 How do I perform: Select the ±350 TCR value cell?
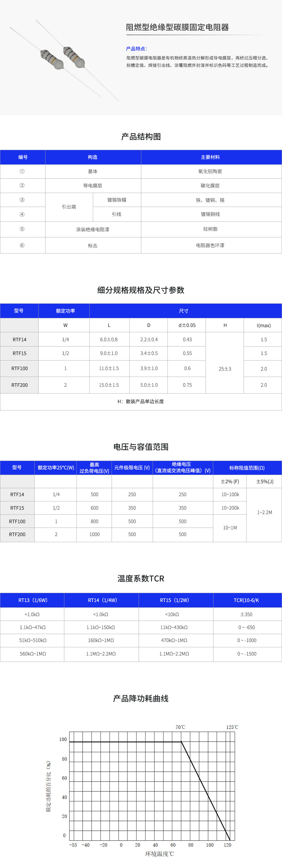click(247, 614)
